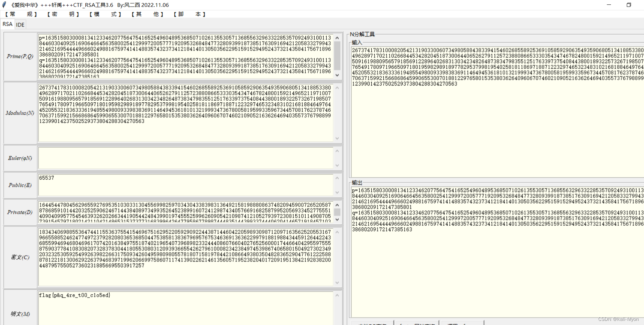This screenshot has height=325, width=644.
Task: Click Modulus(N) scrollbar up arrow
Action: coord(337,87)
